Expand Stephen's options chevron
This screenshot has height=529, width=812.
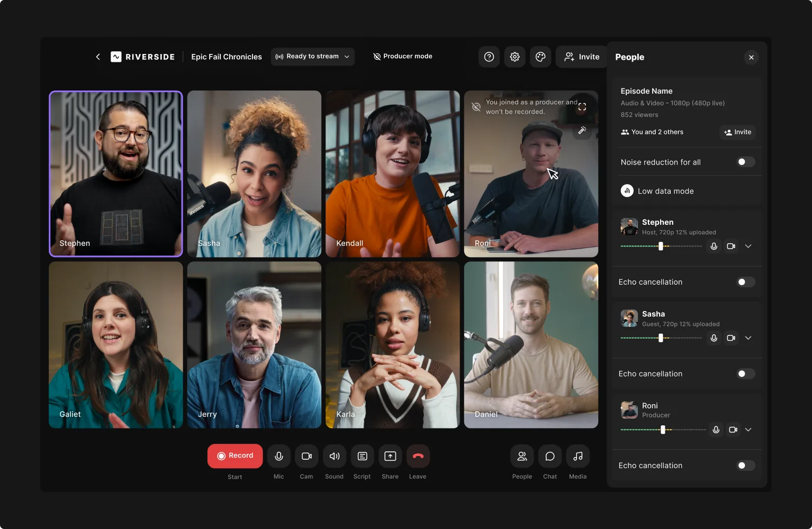[748, 246]
